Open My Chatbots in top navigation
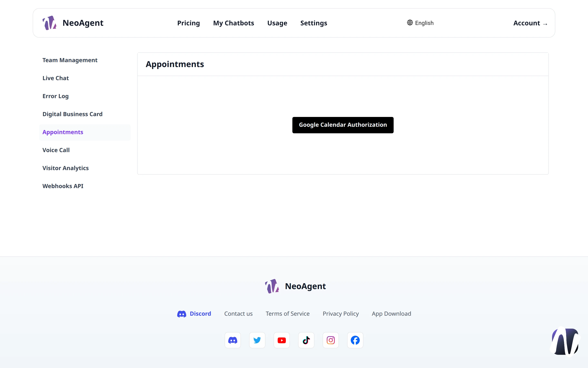 pos(234,23)
